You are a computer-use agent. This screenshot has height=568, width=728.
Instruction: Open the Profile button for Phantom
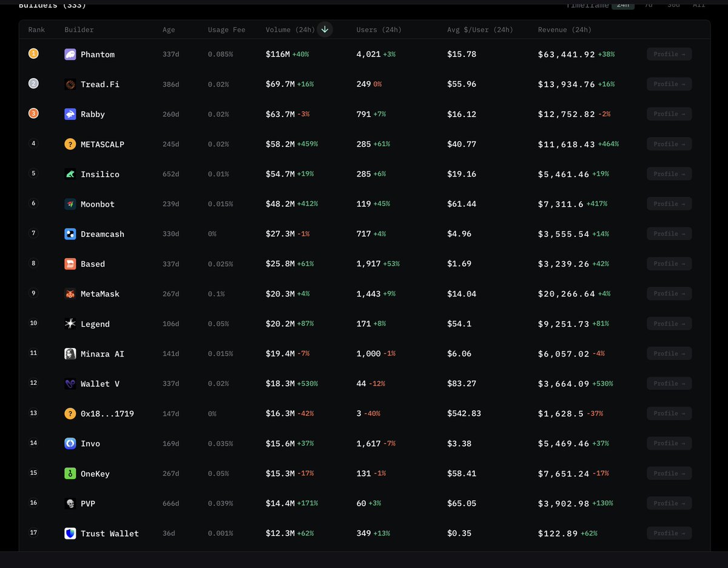669,54
